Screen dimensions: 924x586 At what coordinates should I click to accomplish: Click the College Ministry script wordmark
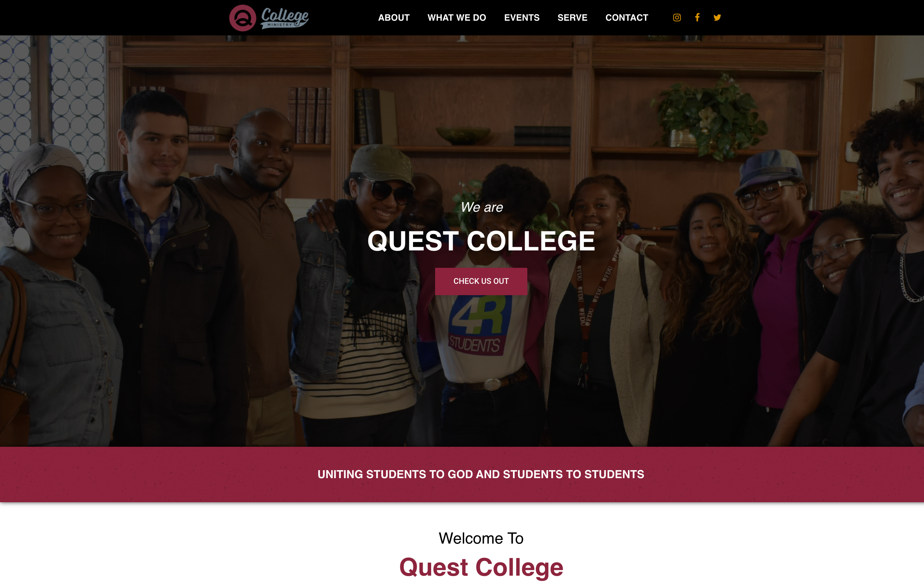285,18
